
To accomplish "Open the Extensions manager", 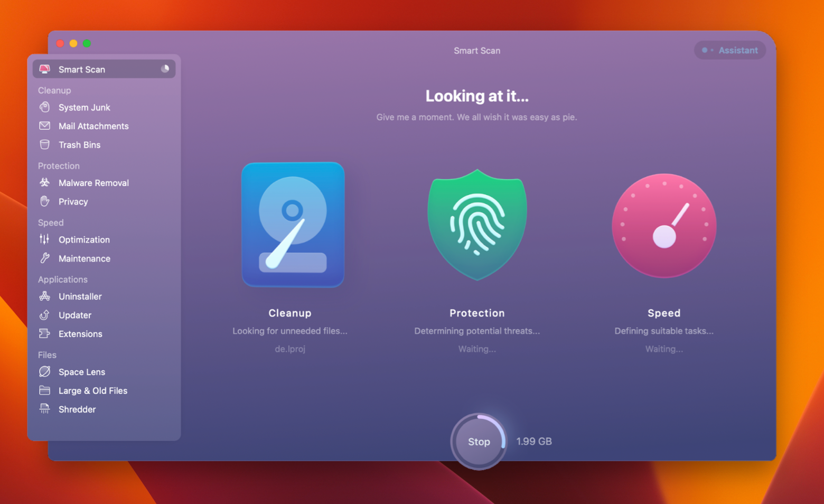I will pos(80,334).
